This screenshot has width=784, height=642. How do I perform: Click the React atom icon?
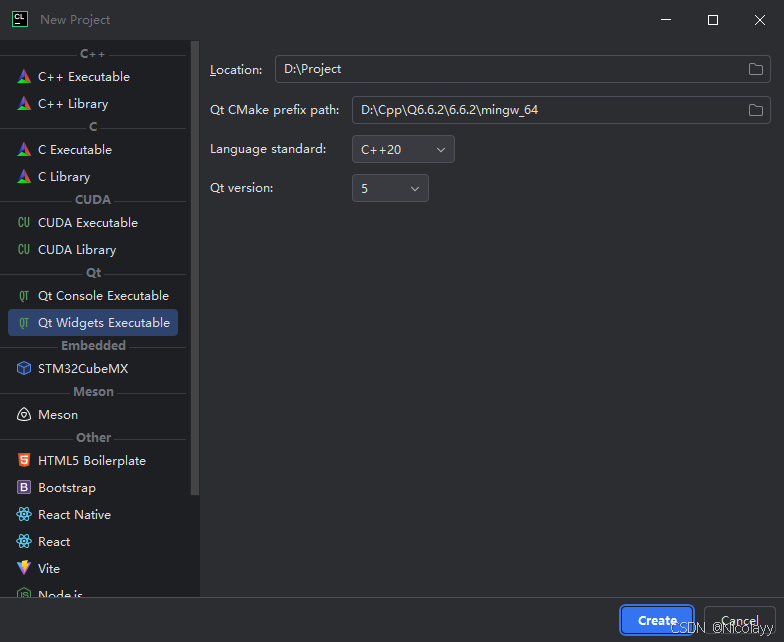click(x=24, y=542)
